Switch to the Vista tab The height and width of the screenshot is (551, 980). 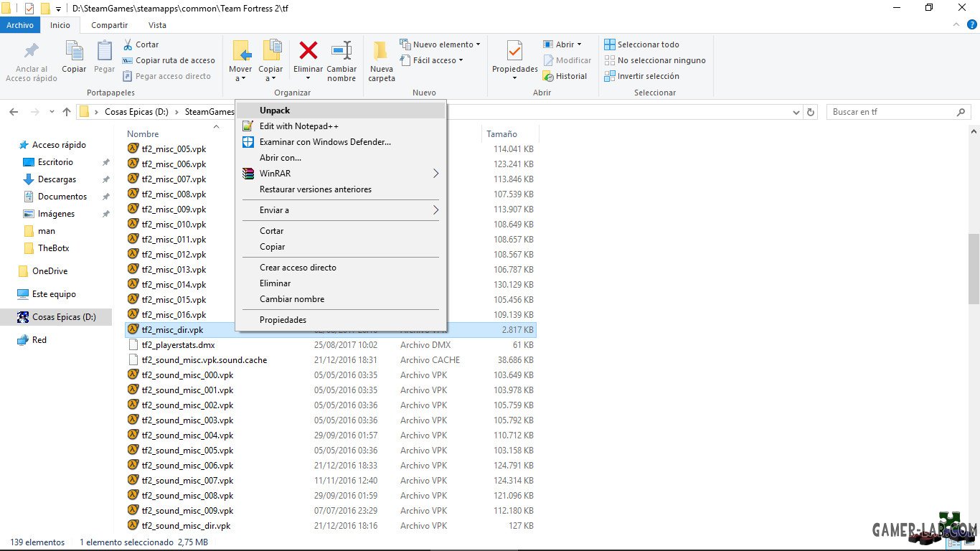click(x=157, y=25)
